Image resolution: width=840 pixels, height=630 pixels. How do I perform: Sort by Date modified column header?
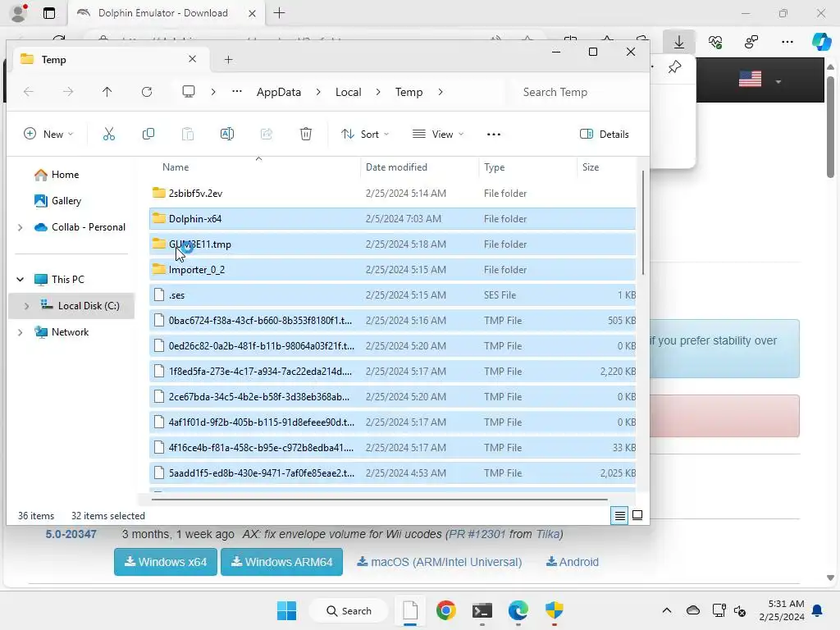(396, 167)
